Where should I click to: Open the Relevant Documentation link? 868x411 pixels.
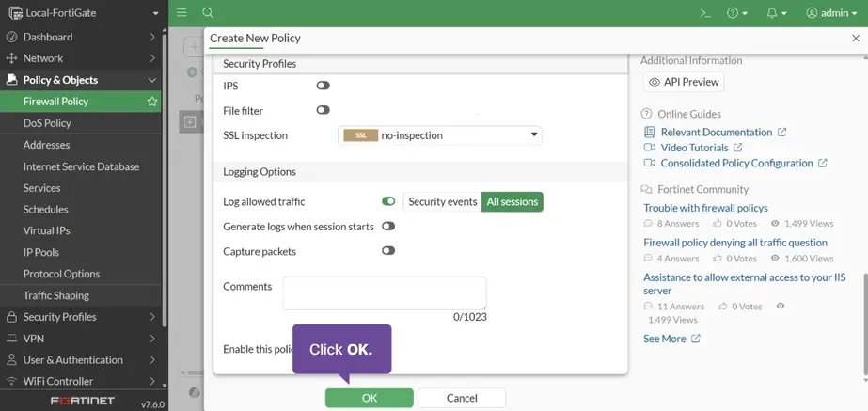point(717,132)
